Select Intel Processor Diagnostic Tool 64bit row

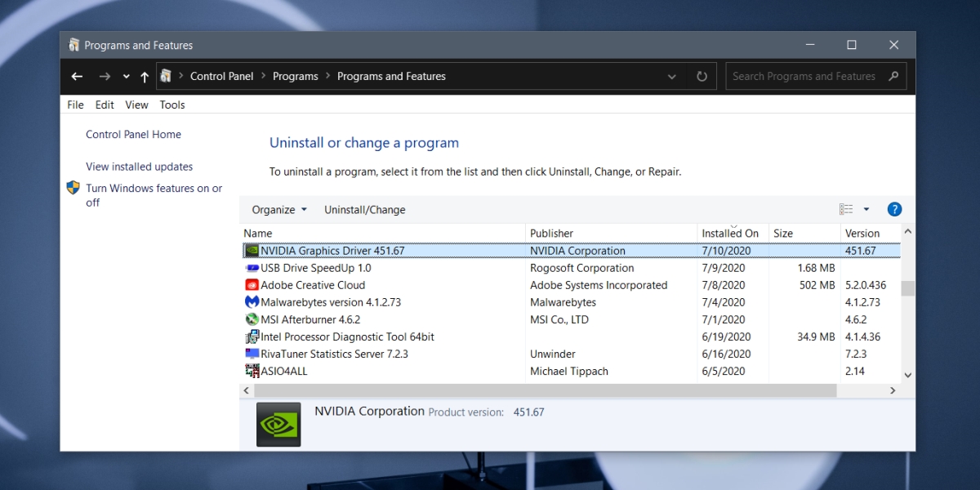[x=570, y=336]
